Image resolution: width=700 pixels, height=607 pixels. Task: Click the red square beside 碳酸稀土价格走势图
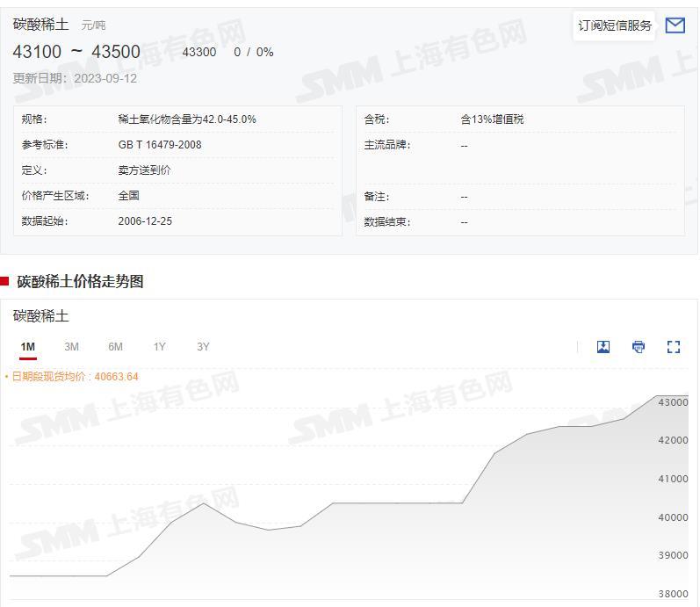[4, 281]
